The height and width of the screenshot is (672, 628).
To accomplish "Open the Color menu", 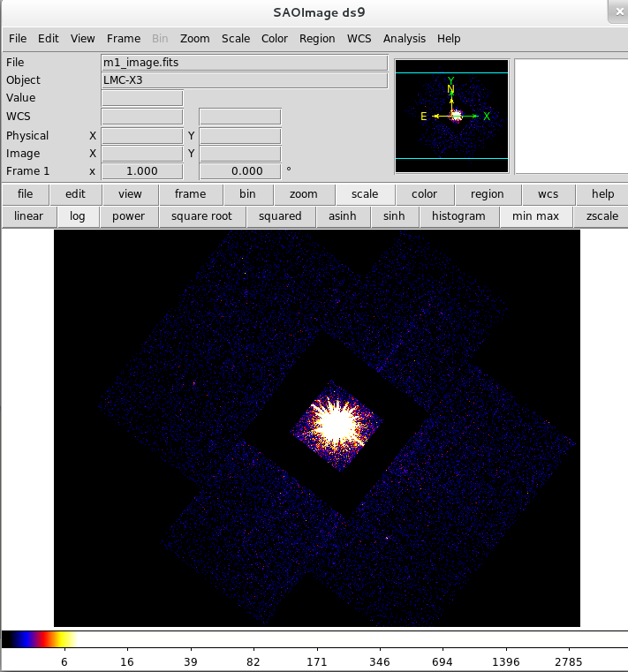I will (x=275, y=39).
